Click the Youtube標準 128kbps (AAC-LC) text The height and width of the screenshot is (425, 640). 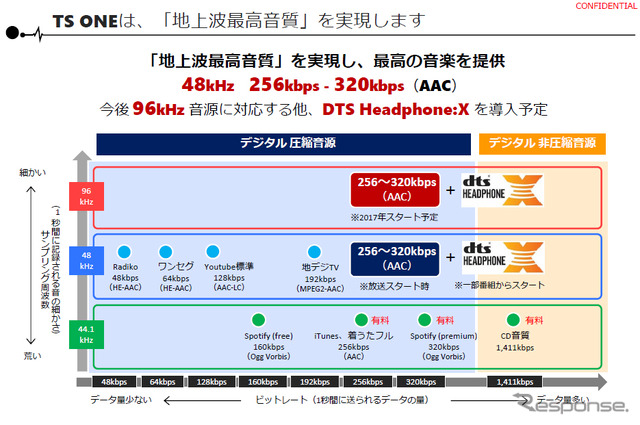[x=229, y=277]
